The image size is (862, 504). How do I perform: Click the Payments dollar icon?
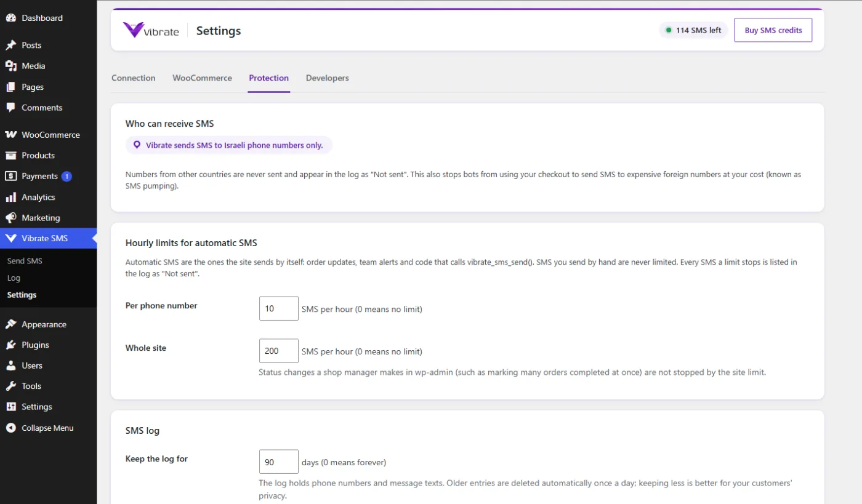pyautogui.click(x=10, y=176)
